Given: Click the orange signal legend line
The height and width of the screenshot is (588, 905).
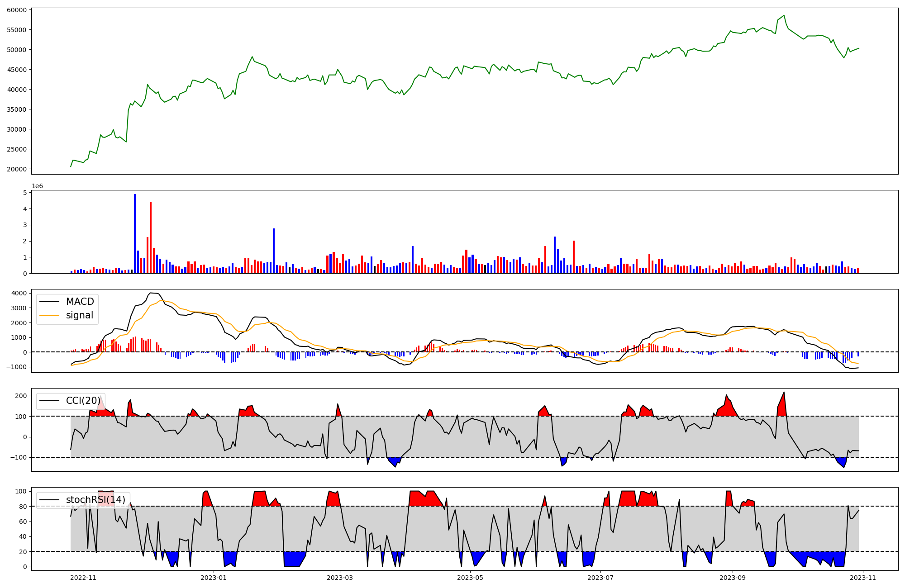Looking at the screenshot, I should (49, 315).
